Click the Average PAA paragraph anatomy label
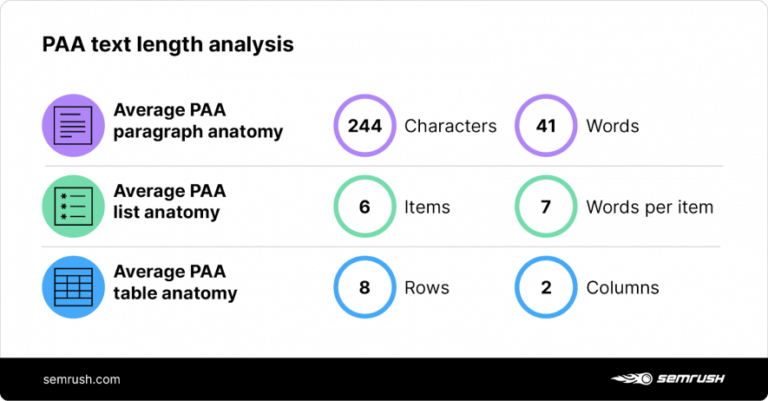 click(198, 121)
